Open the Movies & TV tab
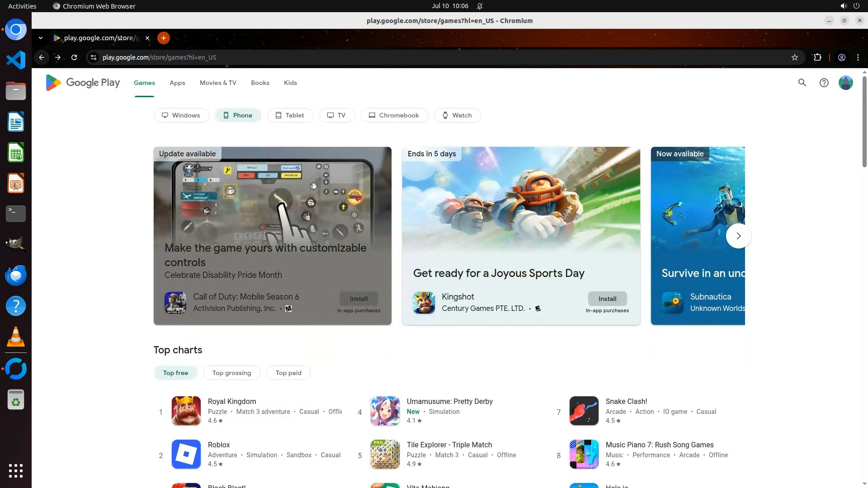 (218, 83)
